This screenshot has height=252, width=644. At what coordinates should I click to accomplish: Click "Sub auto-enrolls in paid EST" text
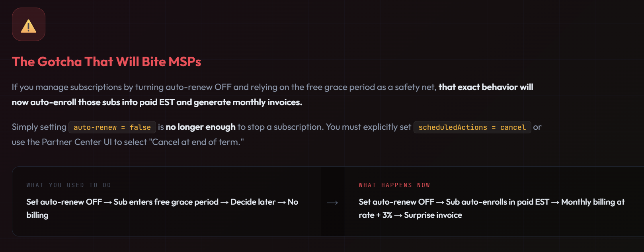pyautogui.click(x=497, y=202)
